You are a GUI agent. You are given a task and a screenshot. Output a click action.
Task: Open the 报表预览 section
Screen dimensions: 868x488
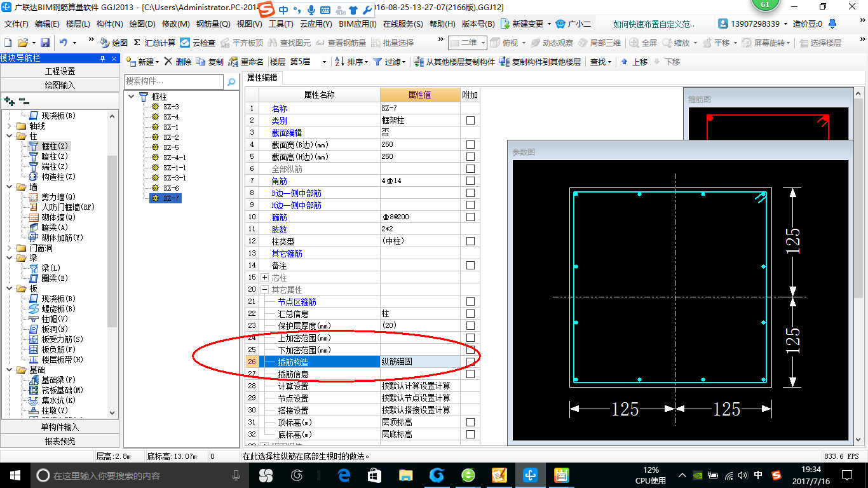tap(60, 440)
